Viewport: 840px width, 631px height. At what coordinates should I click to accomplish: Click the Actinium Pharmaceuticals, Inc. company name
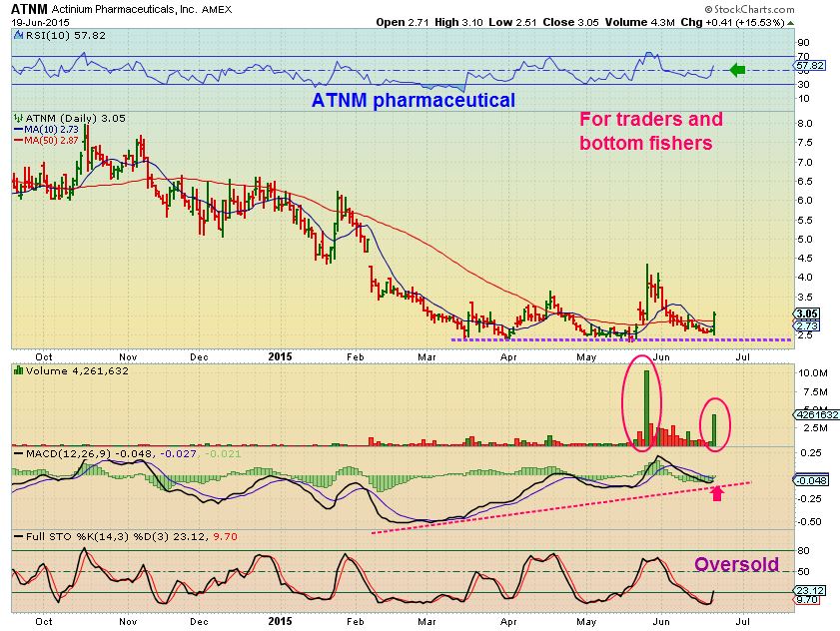[124, 10]
